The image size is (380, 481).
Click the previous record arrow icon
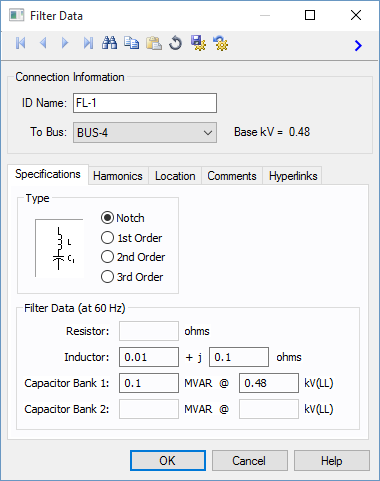pyautogui.click(x=43, y=43)
